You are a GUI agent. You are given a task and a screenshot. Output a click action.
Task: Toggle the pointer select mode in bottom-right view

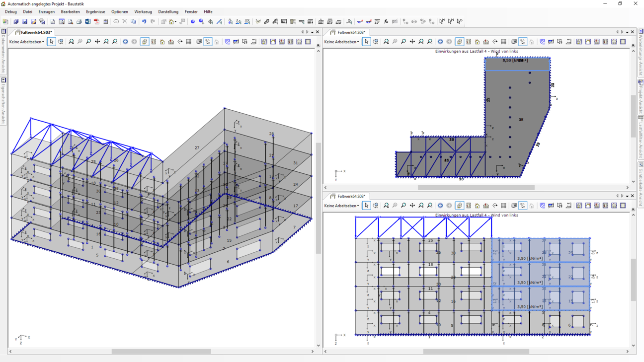(367, 206)
